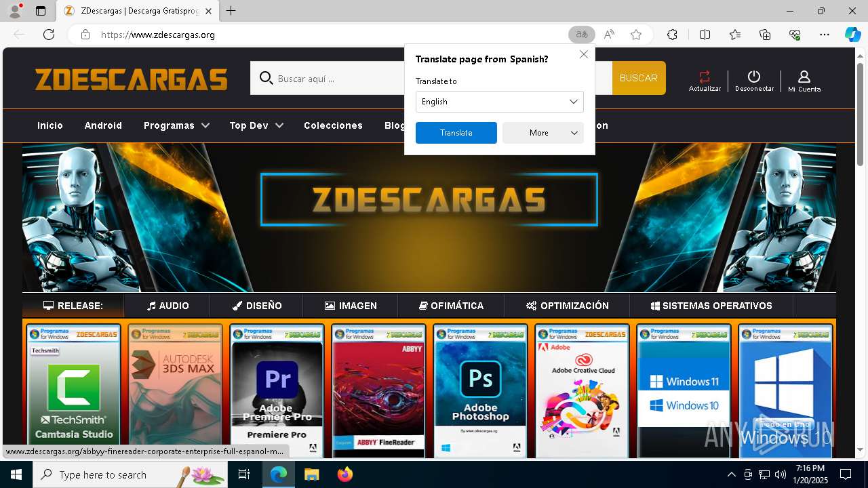Open the Adobe Photoshop thumbnail
The width and height of the screenshot is (868, 488).
480,392
